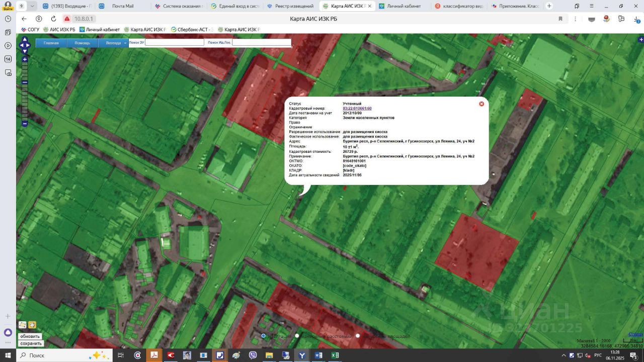Open the СОГУ bookmark
The height and width of the screenshot is (362, 644).
pos(30,30)
